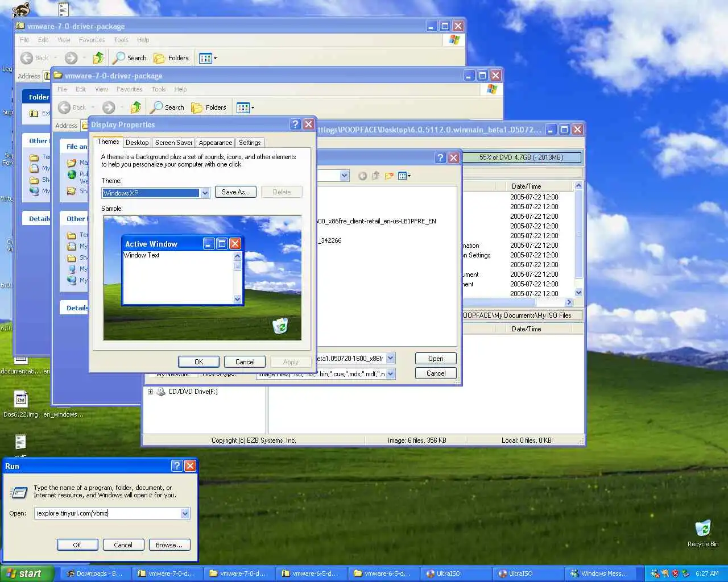Open Run dialog command history dropdown

click(185, 513)
